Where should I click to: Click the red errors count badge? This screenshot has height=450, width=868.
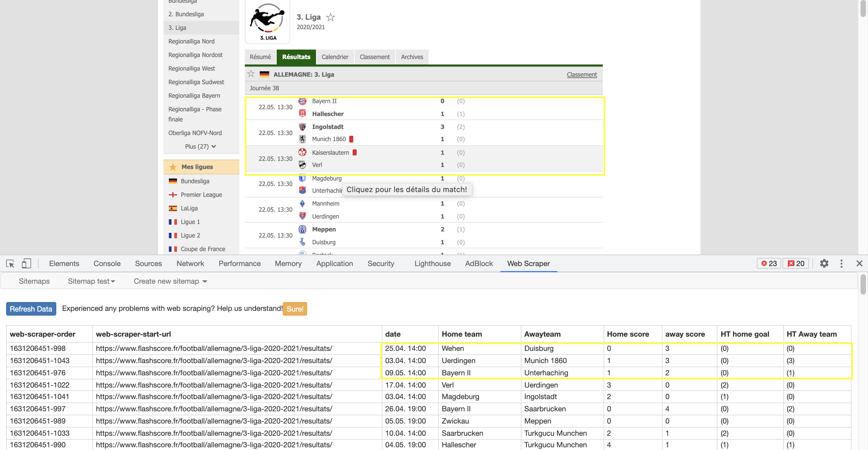coord(769,264)
